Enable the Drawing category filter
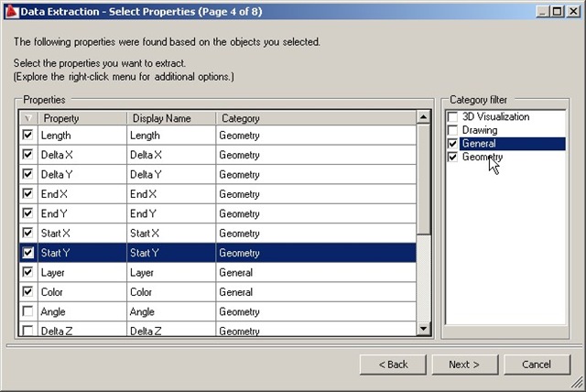This screenshot has width=586, height=392. tap(452, 130)
